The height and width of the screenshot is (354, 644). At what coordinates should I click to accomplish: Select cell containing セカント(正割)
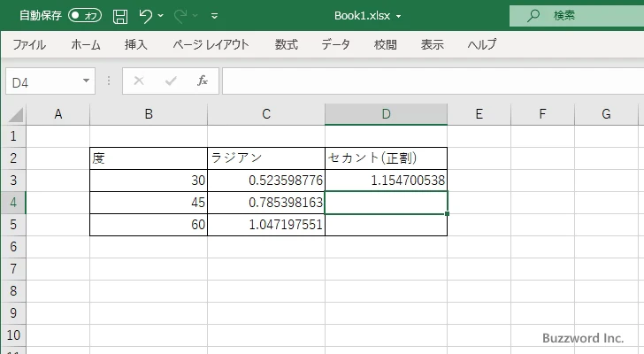[386, 158]
